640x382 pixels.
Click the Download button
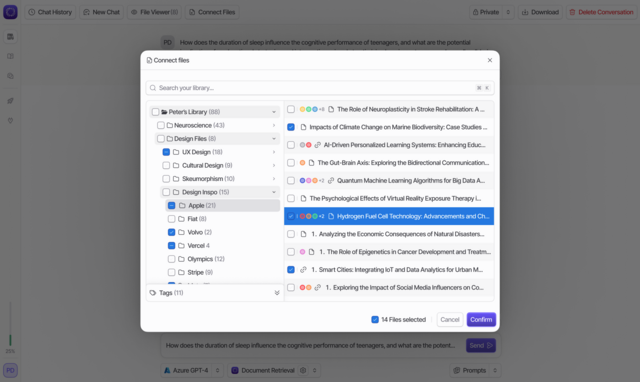click(x=540, y=12)
